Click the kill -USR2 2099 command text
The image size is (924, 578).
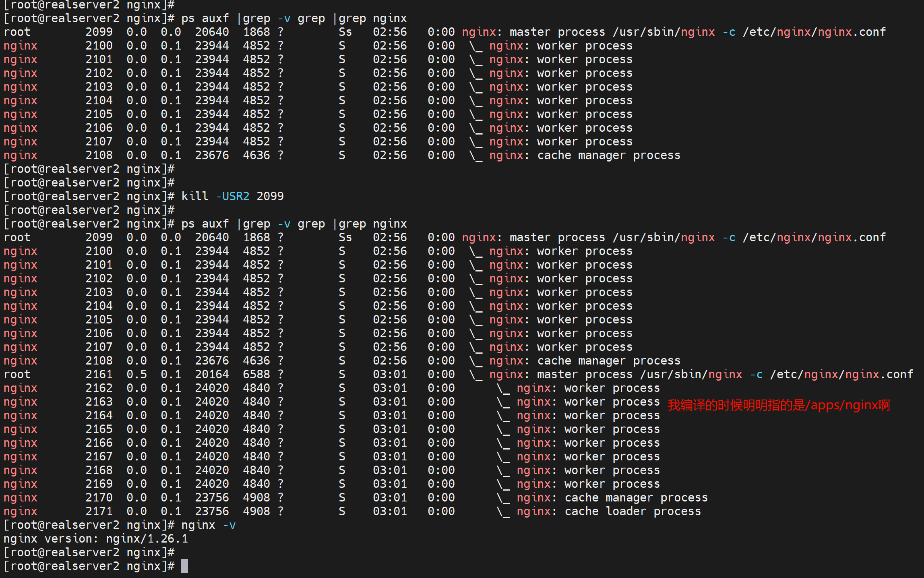[232, 196]
